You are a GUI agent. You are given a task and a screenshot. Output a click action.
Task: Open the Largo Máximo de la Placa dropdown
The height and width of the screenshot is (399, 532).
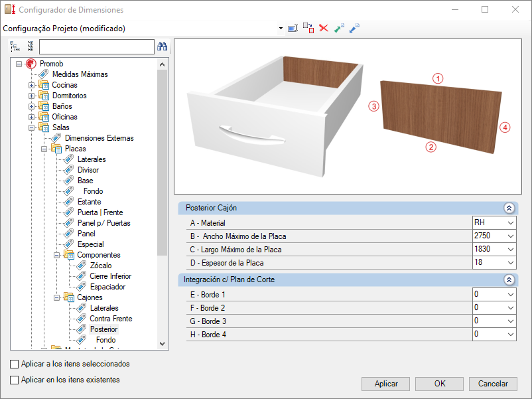coord(510,249)
